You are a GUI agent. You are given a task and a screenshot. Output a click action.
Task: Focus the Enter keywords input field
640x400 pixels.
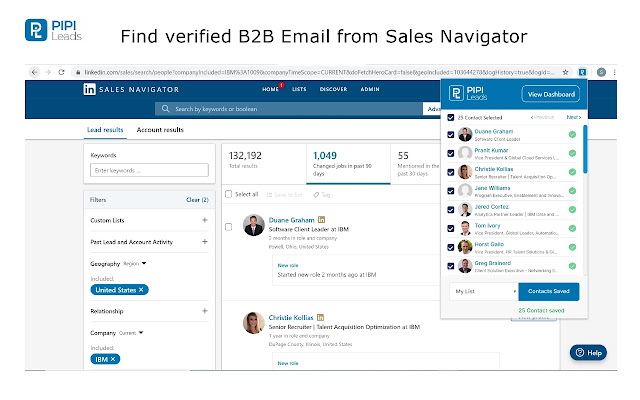click(149, 170)
